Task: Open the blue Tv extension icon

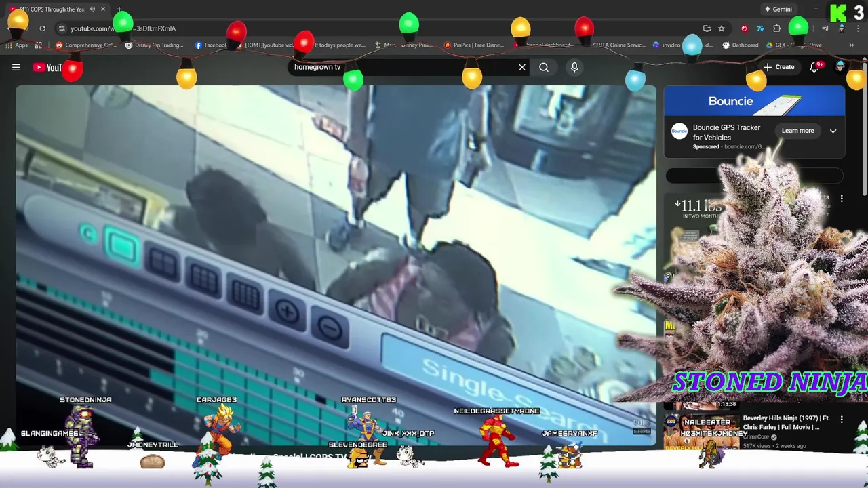Action: [x=760, y=28]
